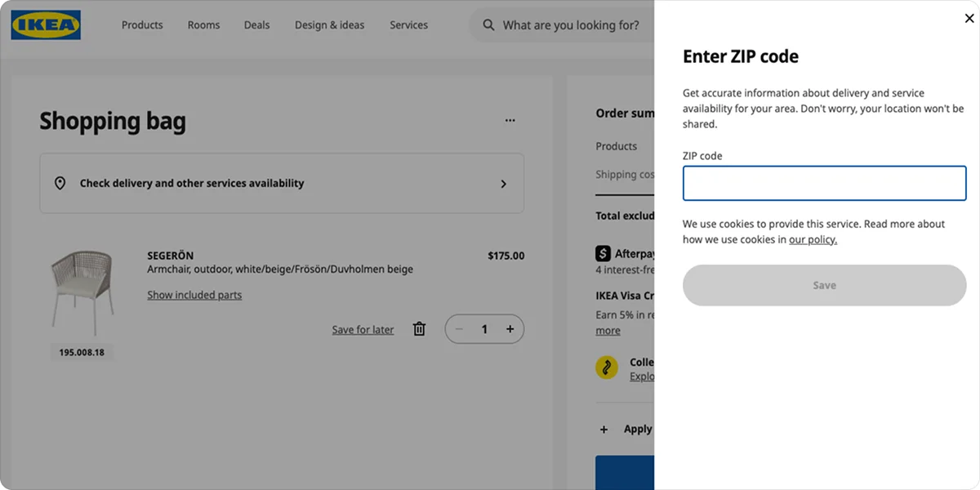Open the Products menu
The height and width of the screenshot is (490, 980).
point(142,25)
